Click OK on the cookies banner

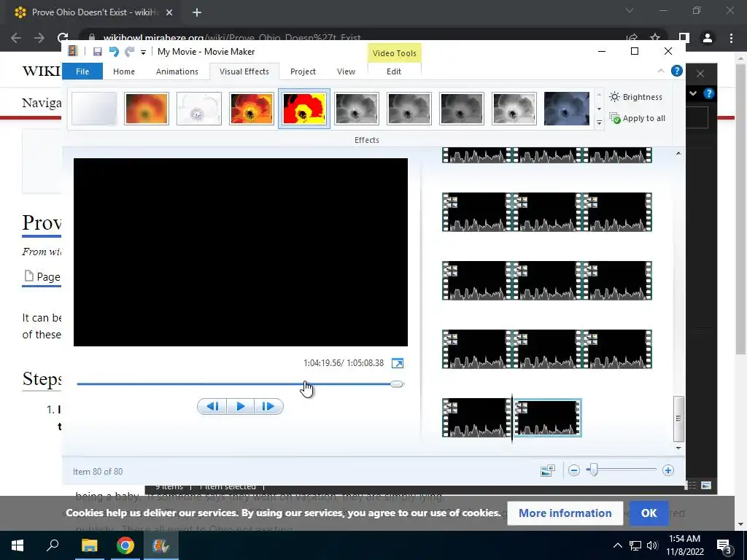[649, 513]
